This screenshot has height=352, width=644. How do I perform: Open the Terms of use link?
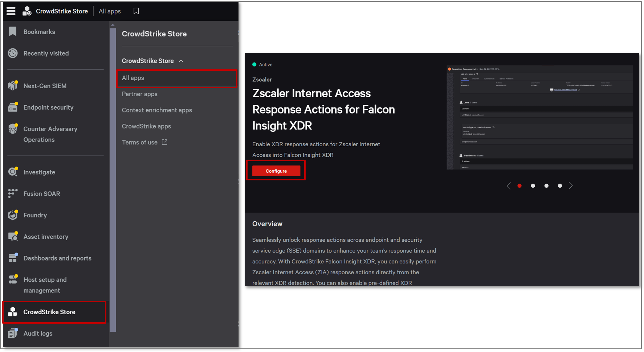click(x=140, y=142)
